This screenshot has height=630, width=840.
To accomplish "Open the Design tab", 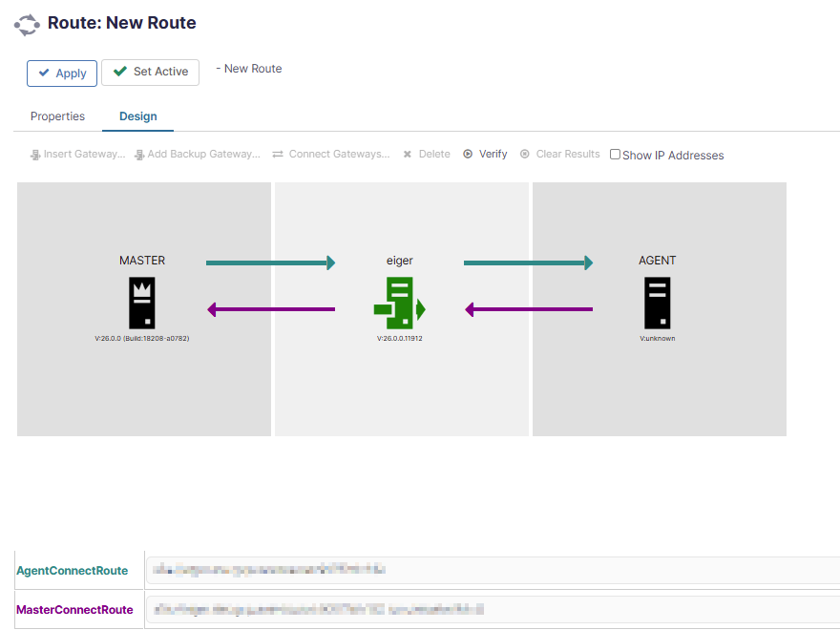I will pyautogui.click(x=138, y=116).
